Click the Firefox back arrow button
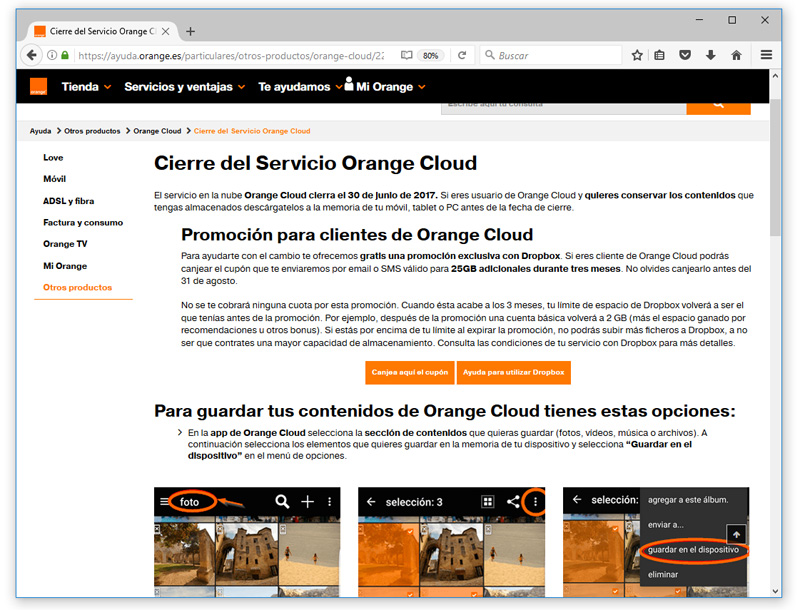Viewport: 800px width, 610px height. pyautogui.click(x=32, y=55)
